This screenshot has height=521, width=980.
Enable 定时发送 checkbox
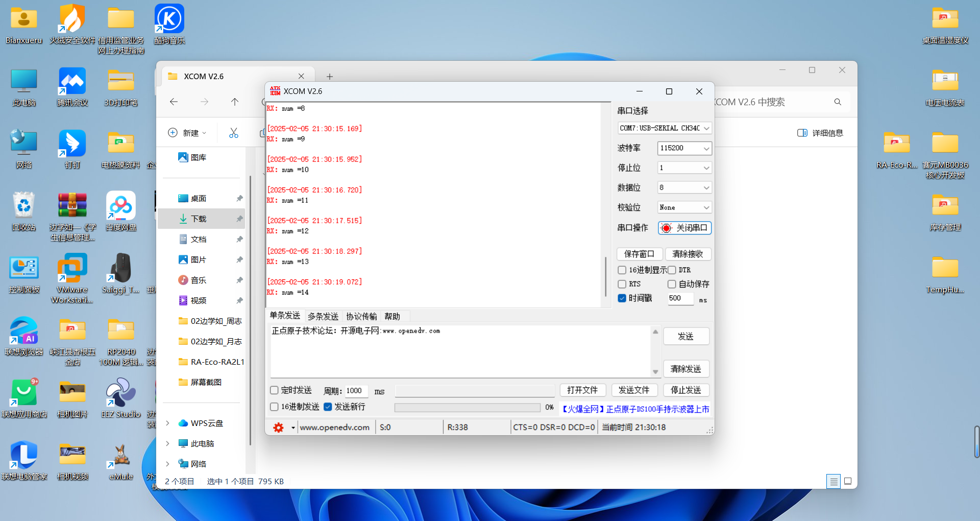click(274, 390)
